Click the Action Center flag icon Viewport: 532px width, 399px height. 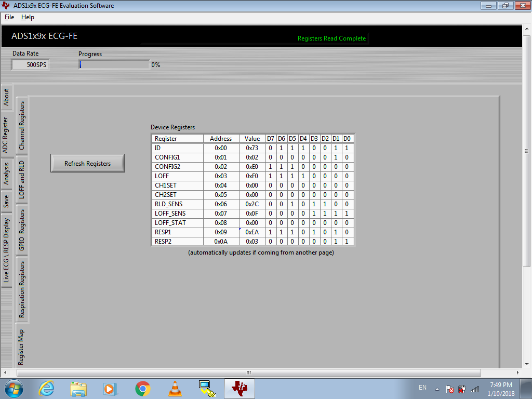pos(449,389)
